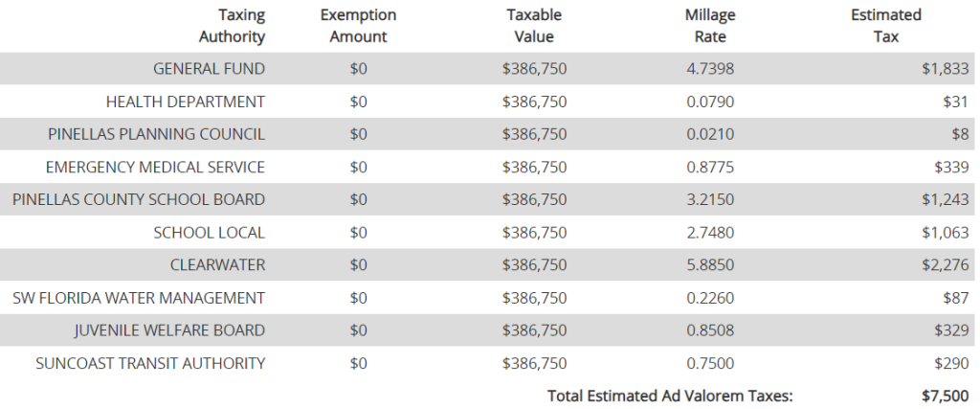Click PINELLAS COUNTY SCHOOL BOARD label

139,200
